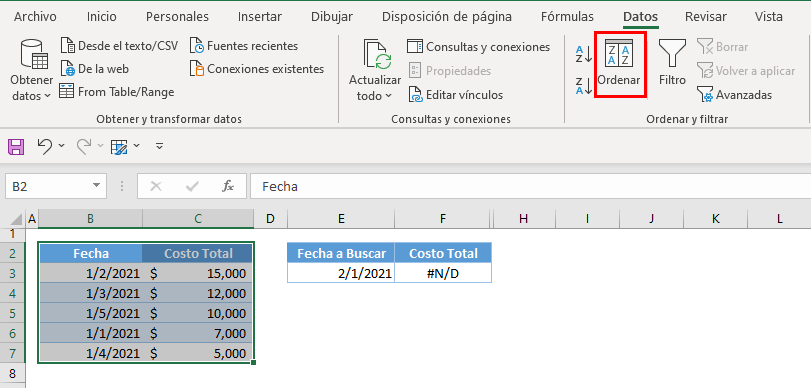Open the Archivo tab
811x388 pixels.
[x=35, y=17]
